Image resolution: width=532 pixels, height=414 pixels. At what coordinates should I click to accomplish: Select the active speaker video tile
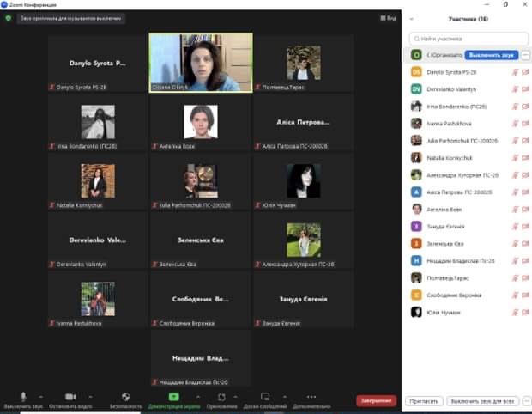[x=201, y=63]
